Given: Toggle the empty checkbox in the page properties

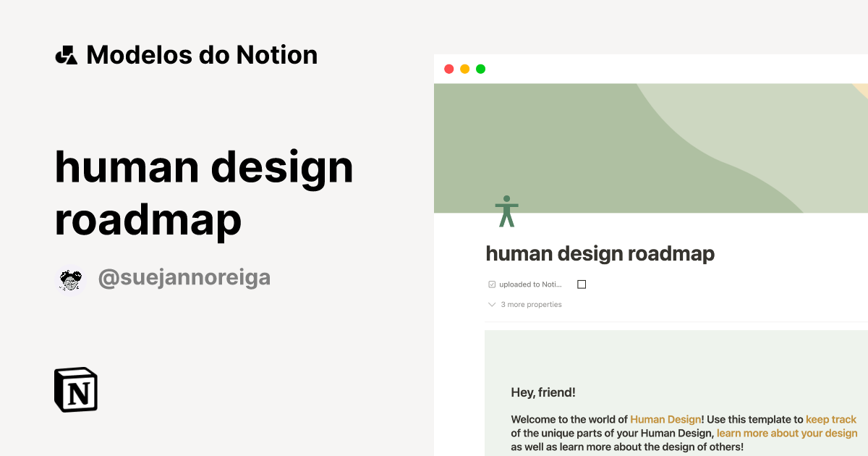Looking at the screenshot, I should pyautogui.click(x=582, y=284).
